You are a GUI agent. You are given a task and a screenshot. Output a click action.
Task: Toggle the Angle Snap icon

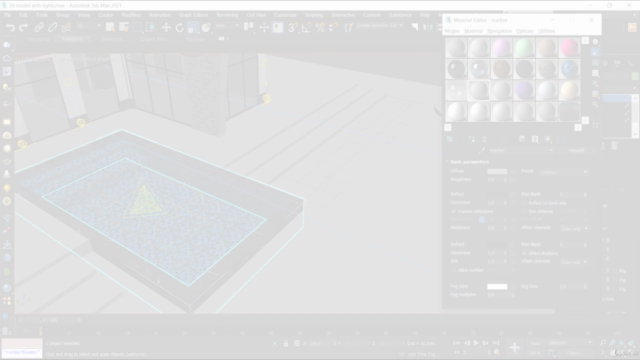click(x=306, y=27)
